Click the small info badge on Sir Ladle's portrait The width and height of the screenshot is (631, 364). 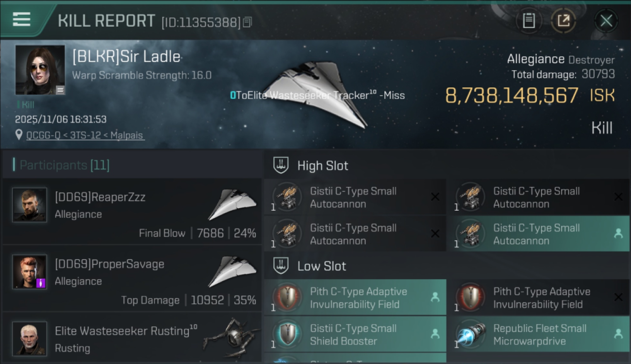pos(60,90)
